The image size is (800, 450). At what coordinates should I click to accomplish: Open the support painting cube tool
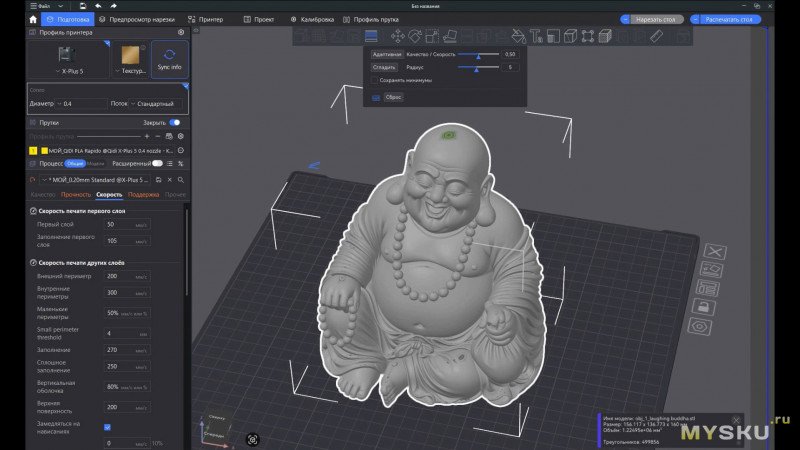click(570, 36)
